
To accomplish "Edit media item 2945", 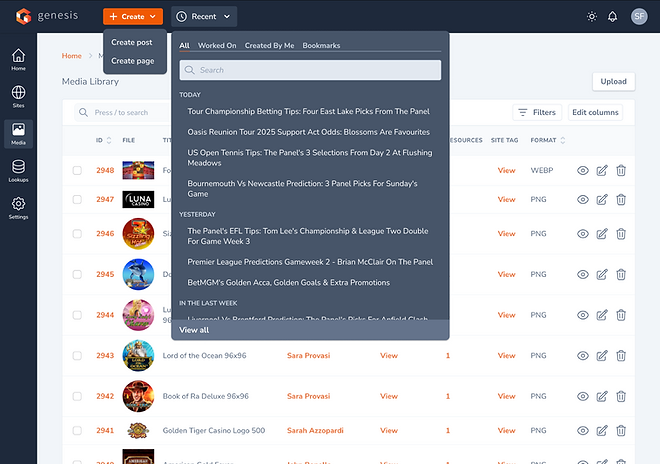I will tap(602, 275).
